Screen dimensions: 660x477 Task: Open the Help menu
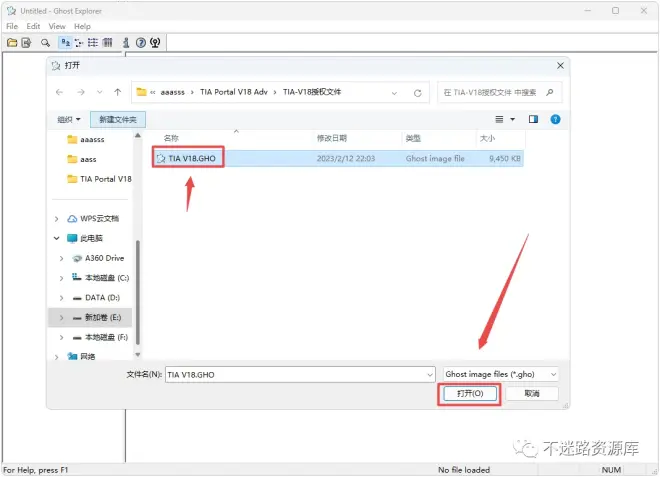tap(82, 27)
